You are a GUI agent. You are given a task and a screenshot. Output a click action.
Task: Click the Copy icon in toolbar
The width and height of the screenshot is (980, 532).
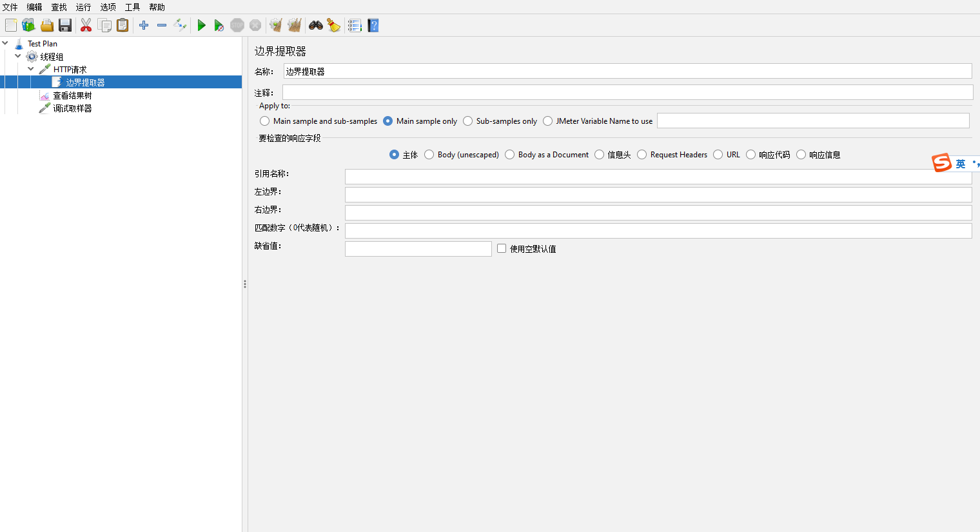104,25
